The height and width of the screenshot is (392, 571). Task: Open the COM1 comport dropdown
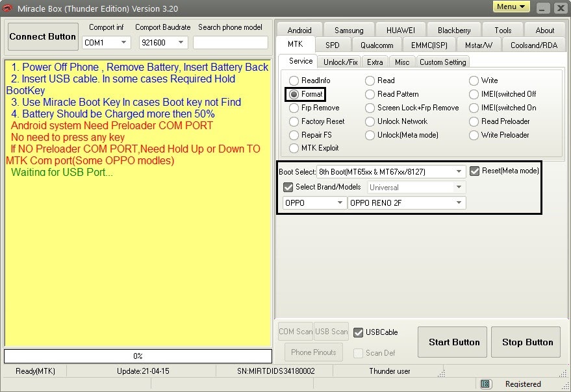pos(106,43)
